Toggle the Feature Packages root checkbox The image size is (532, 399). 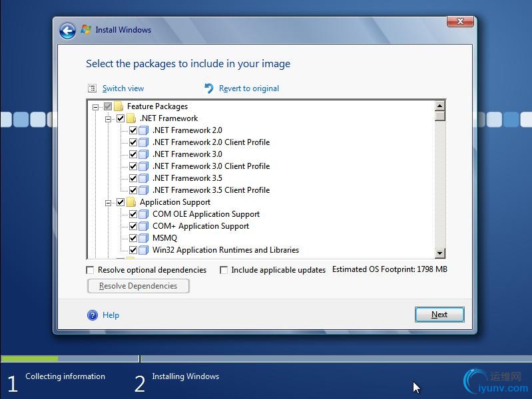click(x=108, y=106)
